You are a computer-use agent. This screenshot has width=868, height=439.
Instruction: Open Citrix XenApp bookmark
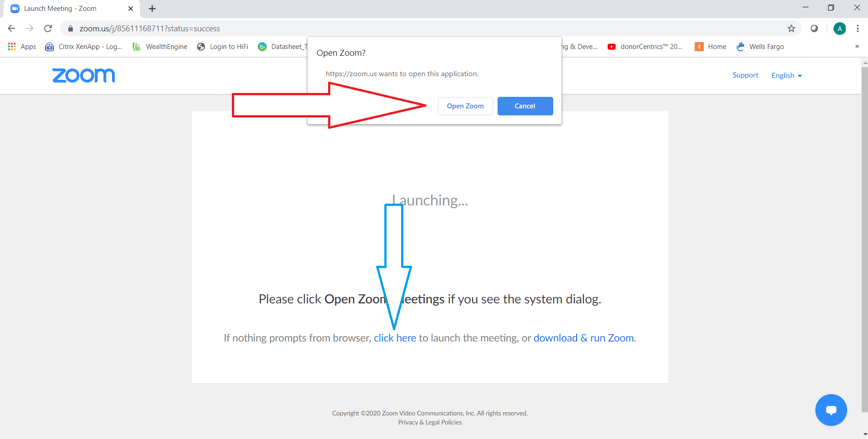click(83, 47)
